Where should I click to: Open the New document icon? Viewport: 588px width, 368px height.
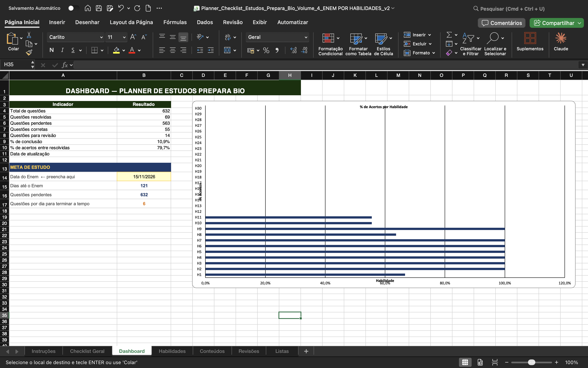[x=148, y=8]
